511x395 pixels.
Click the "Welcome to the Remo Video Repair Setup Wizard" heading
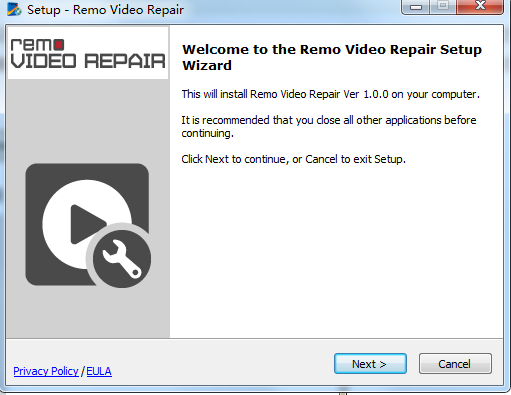coord(332,57)
